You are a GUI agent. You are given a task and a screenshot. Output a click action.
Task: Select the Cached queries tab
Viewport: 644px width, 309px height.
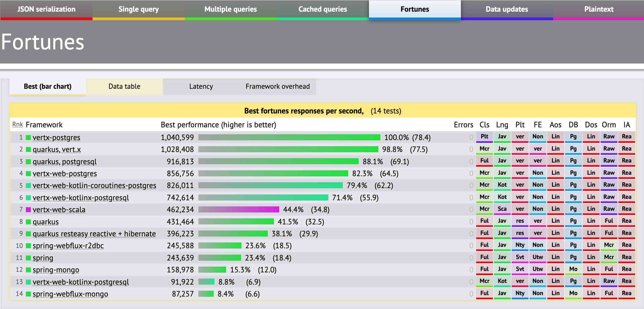point(323,9)
